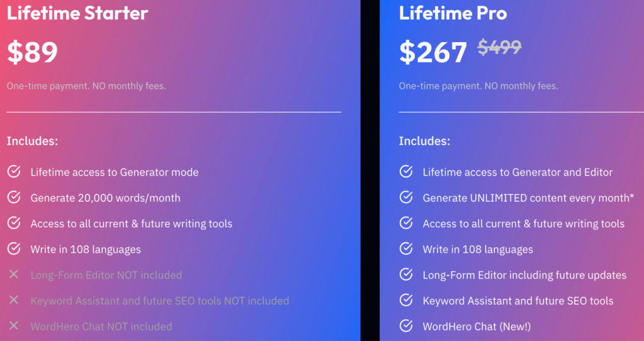Click checkmark icon next to UNLIMITED content

tap(406, 198)
